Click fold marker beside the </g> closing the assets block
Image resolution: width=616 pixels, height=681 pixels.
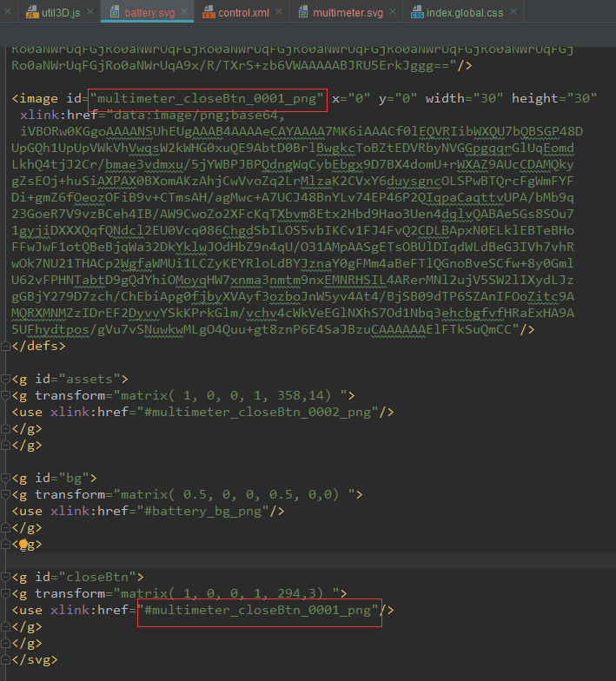(5, 445)
